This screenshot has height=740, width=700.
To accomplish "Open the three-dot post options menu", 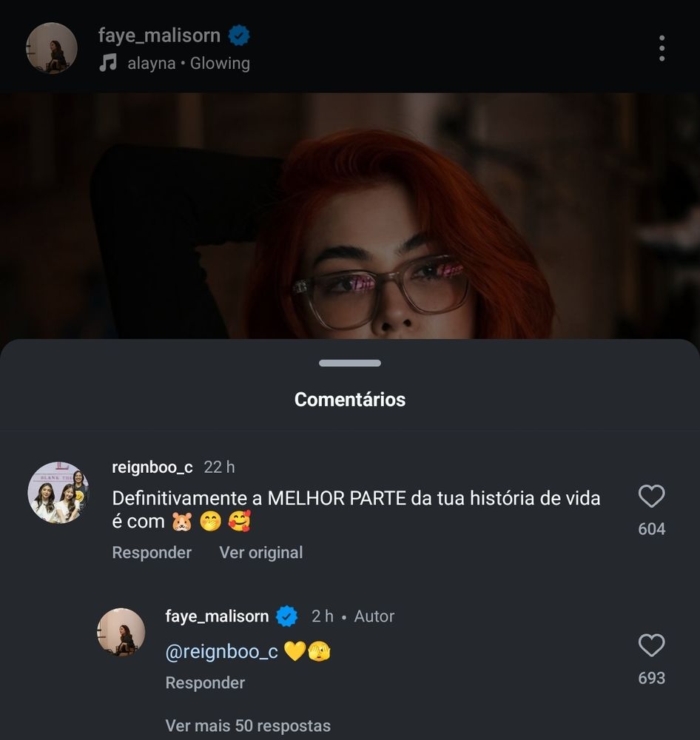I will tap(662, 47).
